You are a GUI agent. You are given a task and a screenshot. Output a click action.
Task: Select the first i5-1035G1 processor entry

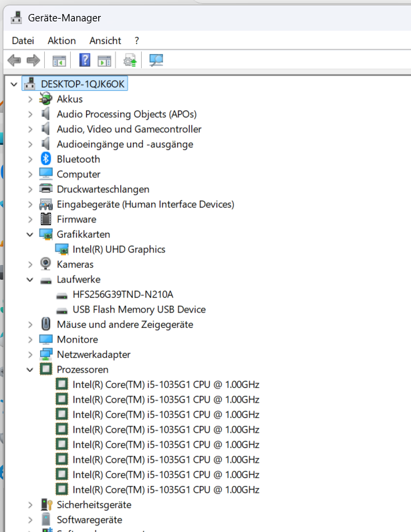tap(166, 384)
